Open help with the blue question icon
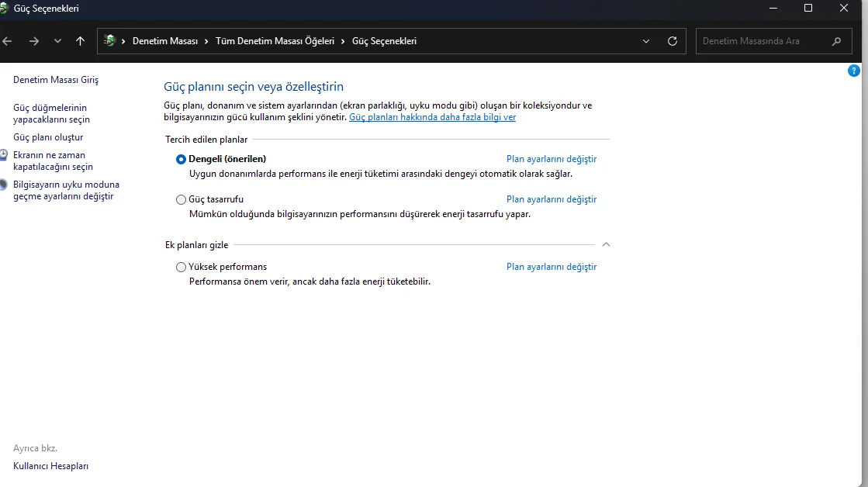This screenshot has height=487, width=868. (x=853, y=71)
